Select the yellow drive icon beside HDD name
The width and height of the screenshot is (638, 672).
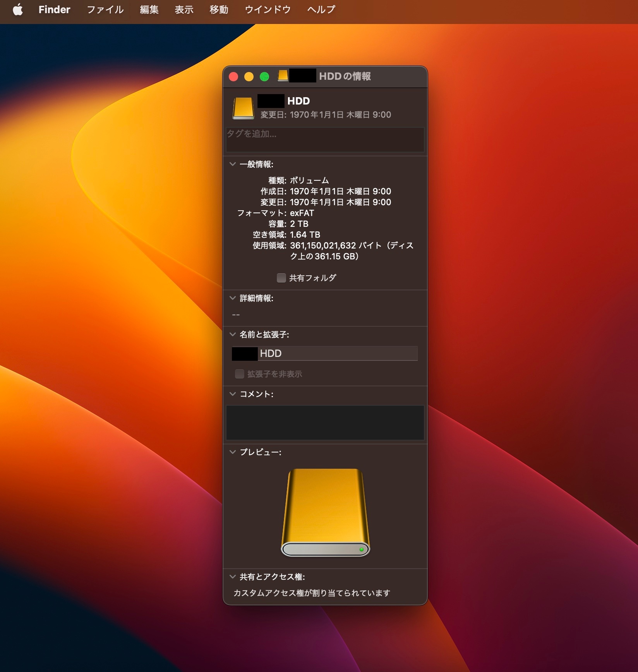coord(243,108)
